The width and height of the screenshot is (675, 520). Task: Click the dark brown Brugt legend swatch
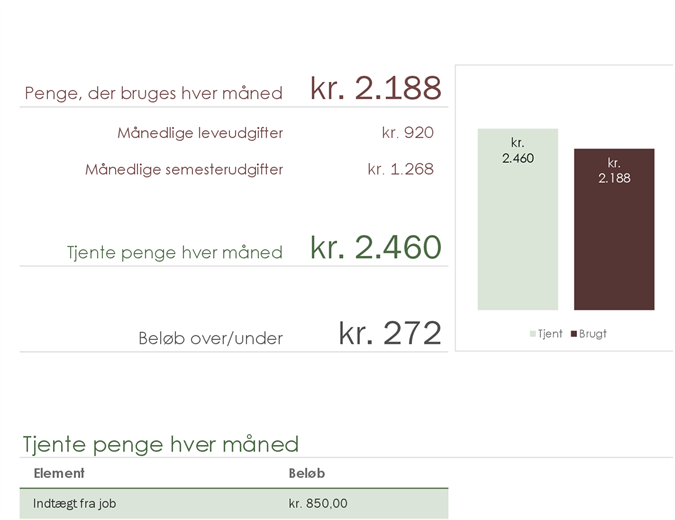(x=574, y=334)
